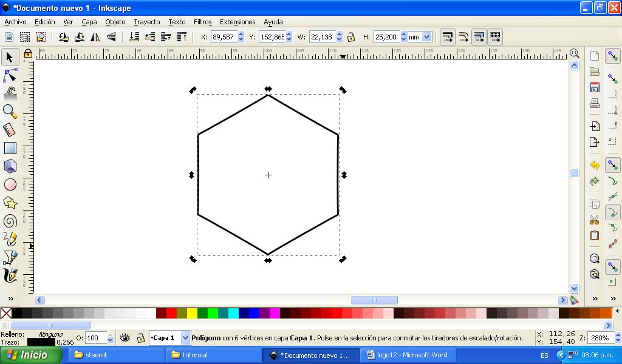The height and width of the screenshot is (364, 622).
Task: Select the Zoom magnifier tool
Action: (x=10, y=112)
